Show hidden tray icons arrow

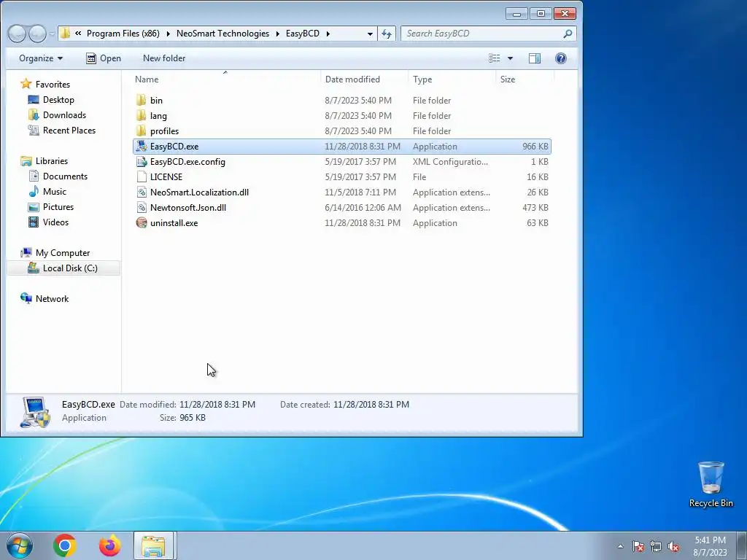point(620,546)
